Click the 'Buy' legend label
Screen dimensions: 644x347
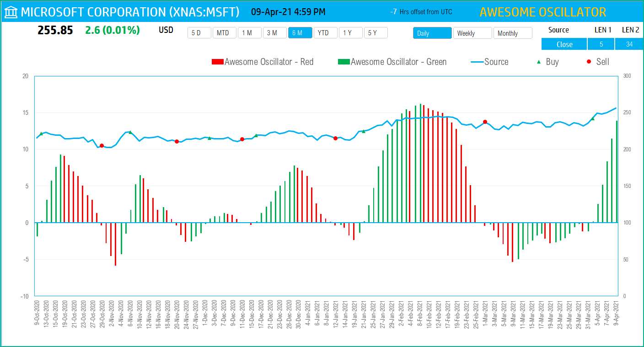click(x=553, y=62)
